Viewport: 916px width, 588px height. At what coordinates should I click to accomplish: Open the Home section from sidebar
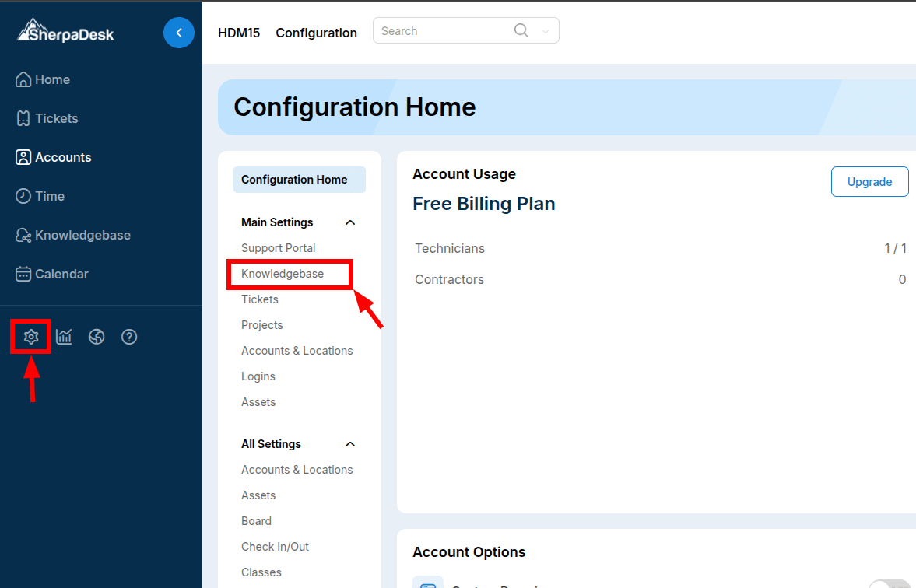(51, 79)
